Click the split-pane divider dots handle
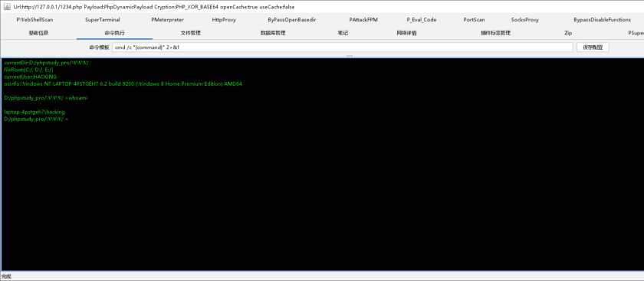 350,56
